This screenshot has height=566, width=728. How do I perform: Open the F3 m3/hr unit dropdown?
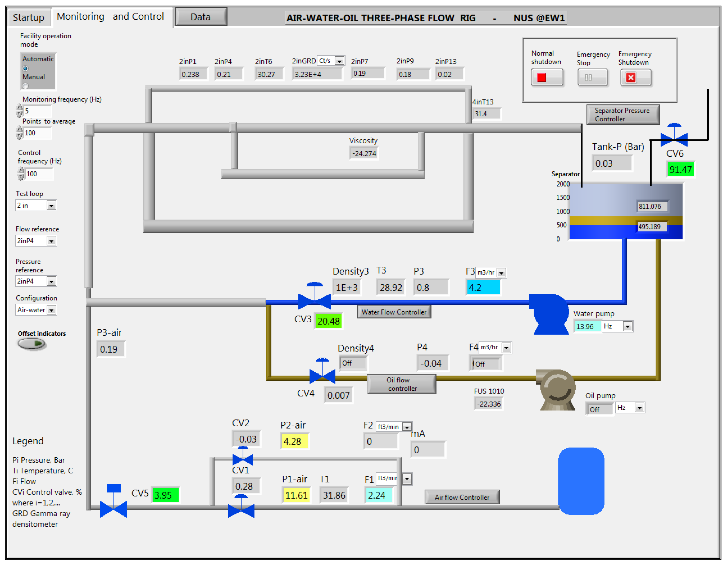point(501,273)
